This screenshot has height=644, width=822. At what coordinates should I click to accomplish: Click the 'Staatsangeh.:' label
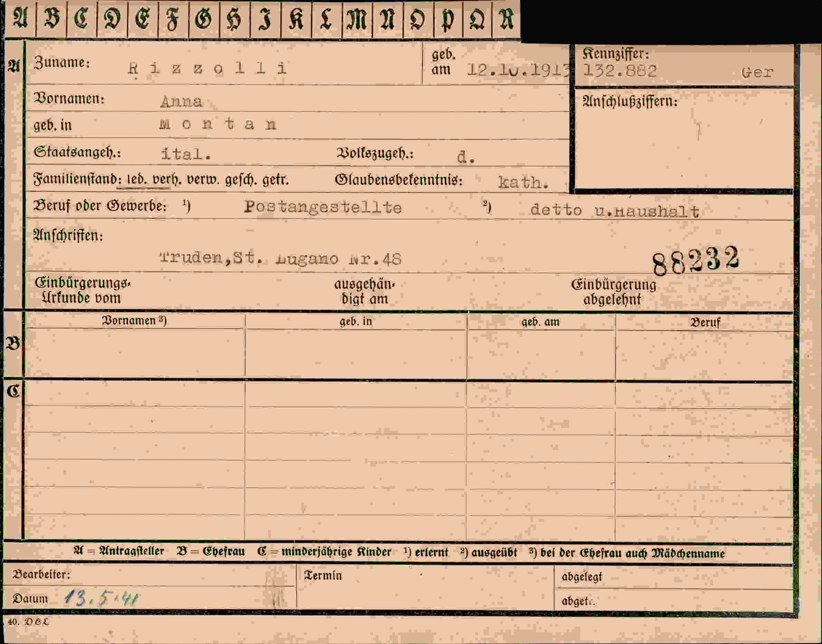77,152
